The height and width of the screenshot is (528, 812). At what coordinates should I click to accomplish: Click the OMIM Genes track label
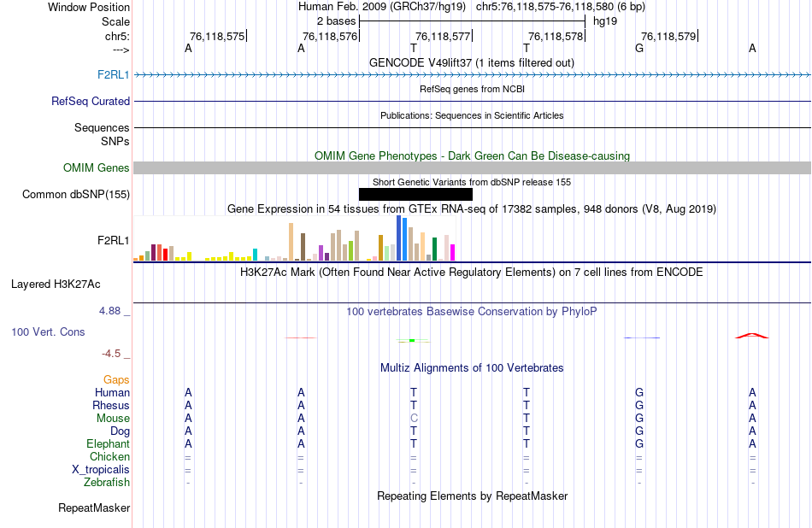pyautogui.click(x=97, y=168)
